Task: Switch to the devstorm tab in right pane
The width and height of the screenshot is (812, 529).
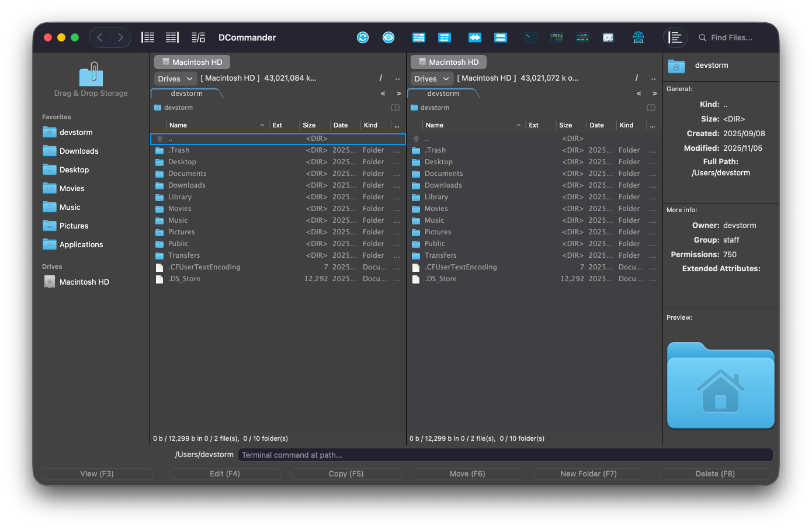Action: [x=442, y=93]
